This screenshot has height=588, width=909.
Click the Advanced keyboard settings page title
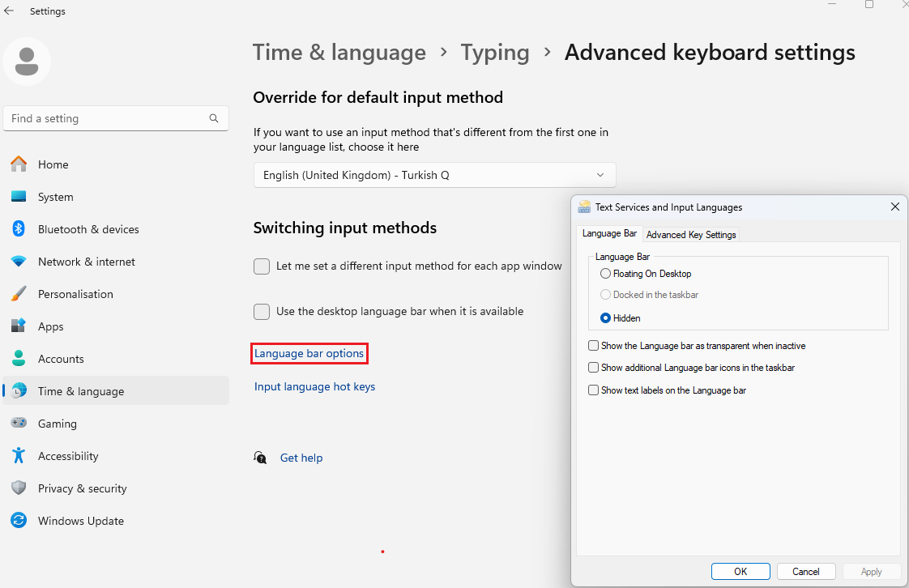point(710,53)
